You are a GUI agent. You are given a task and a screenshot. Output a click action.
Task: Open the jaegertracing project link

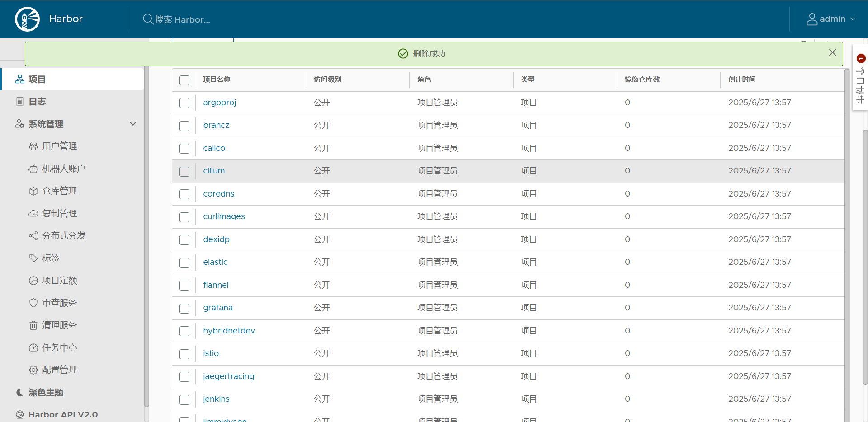point(229,376)
